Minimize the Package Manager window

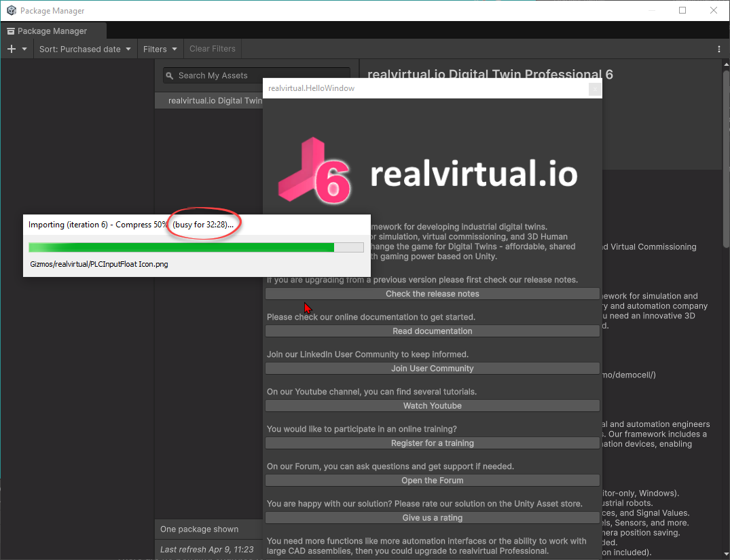click(652, 10)
